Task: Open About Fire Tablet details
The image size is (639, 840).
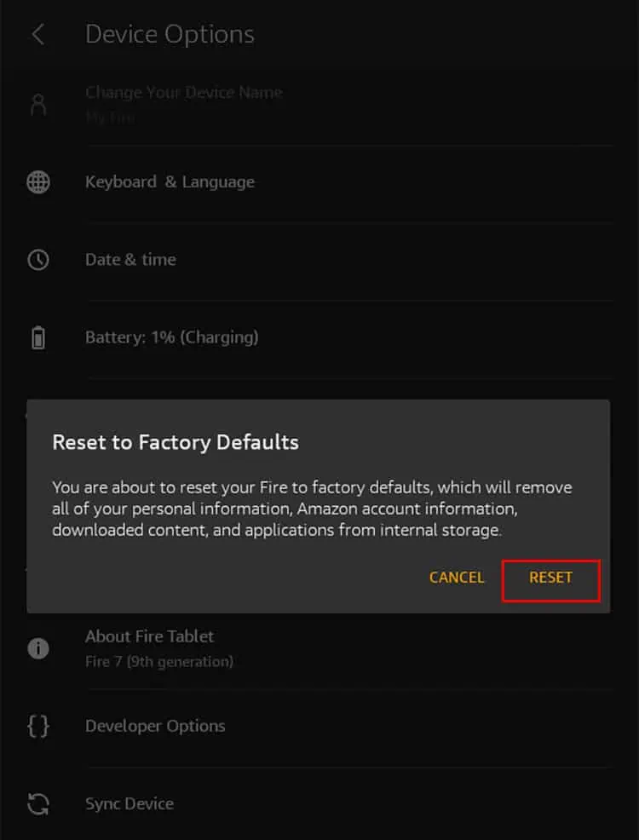Action: 150,636
